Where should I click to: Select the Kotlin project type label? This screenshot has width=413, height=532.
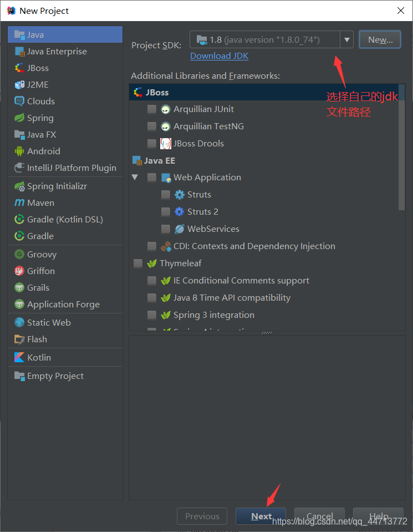[x=39, y=358]
